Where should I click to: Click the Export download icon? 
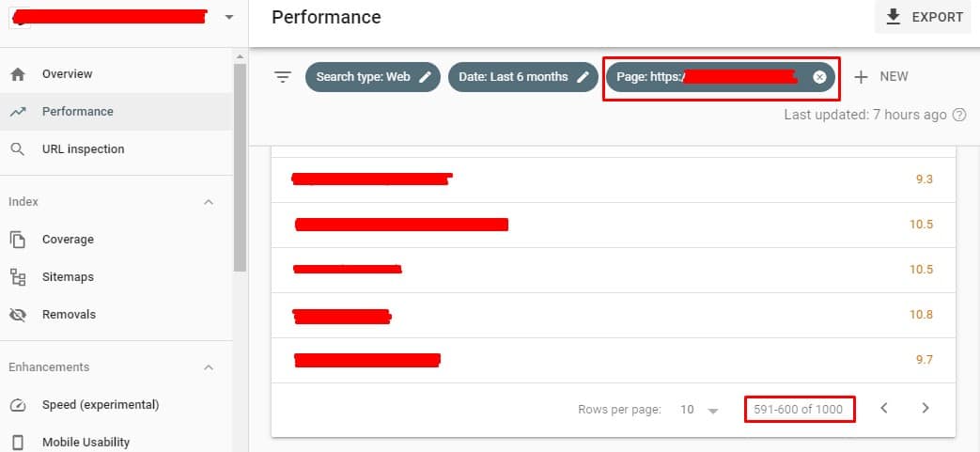[894, 17]
